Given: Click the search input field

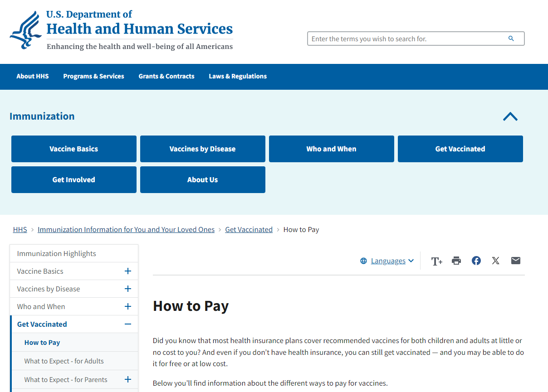Looking at the screenshot, I should (404, 39).
